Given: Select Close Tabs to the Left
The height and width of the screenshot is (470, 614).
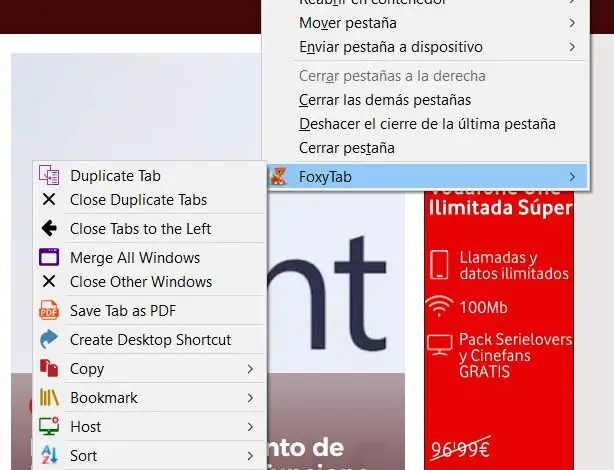Looking at the screenshot, I should point(150,228).
